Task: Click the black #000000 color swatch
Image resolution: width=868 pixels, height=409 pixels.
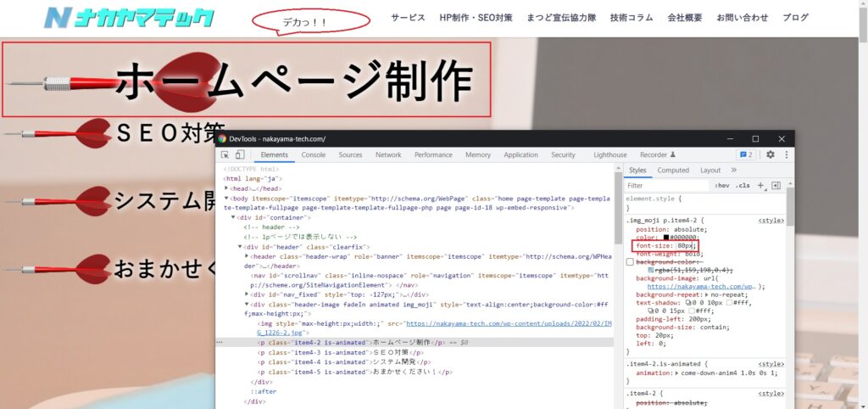Action: [x=666, y=238]
